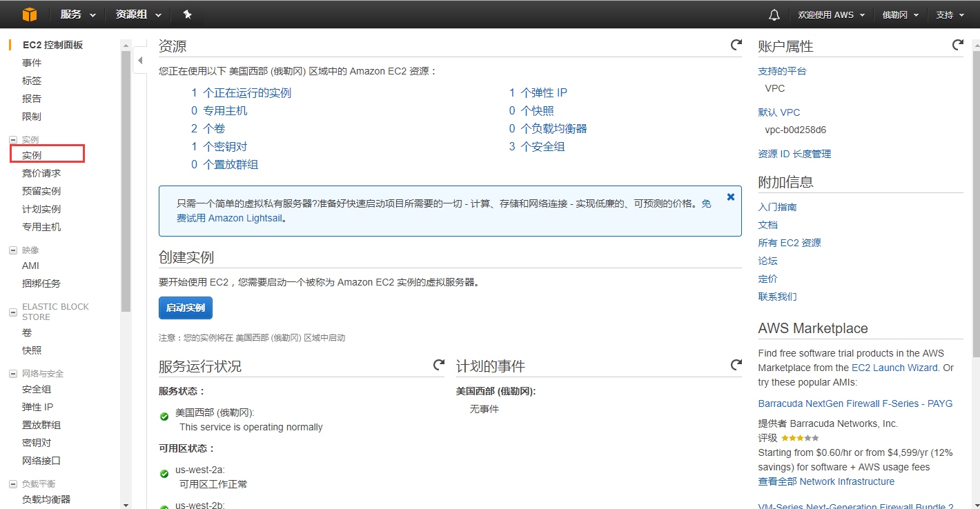The width and height of the screenshot is (980, 509).
Task: Dismiss the Lightsail info banner
Action: 730,197
